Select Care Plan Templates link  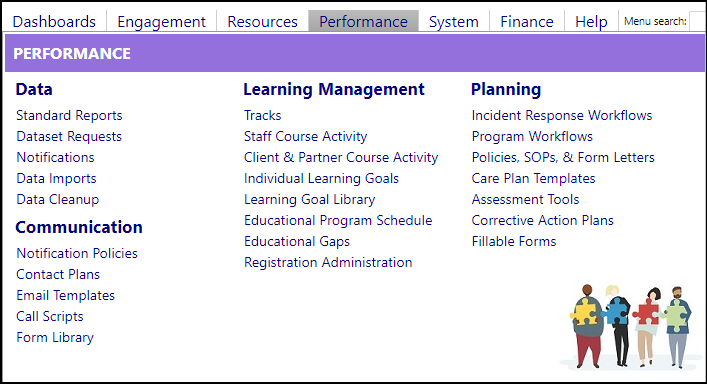click(x=533, y=178)
